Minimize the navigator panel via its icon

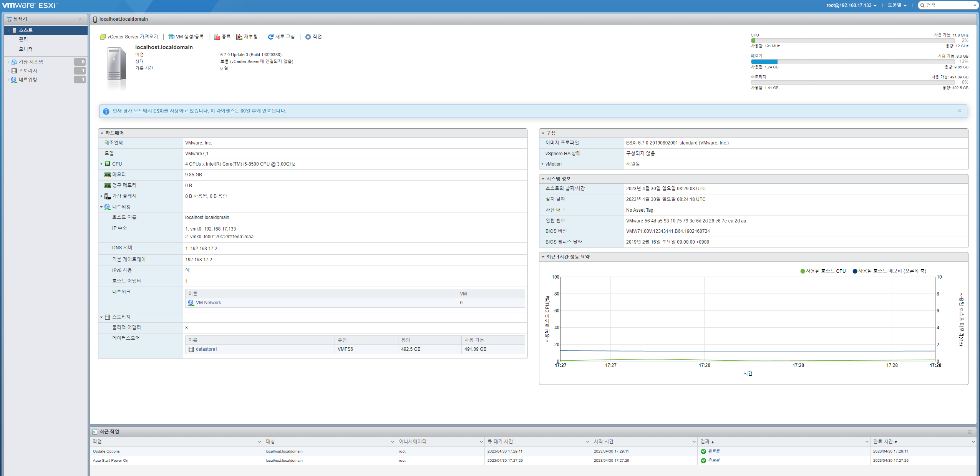tap(81, 19)
